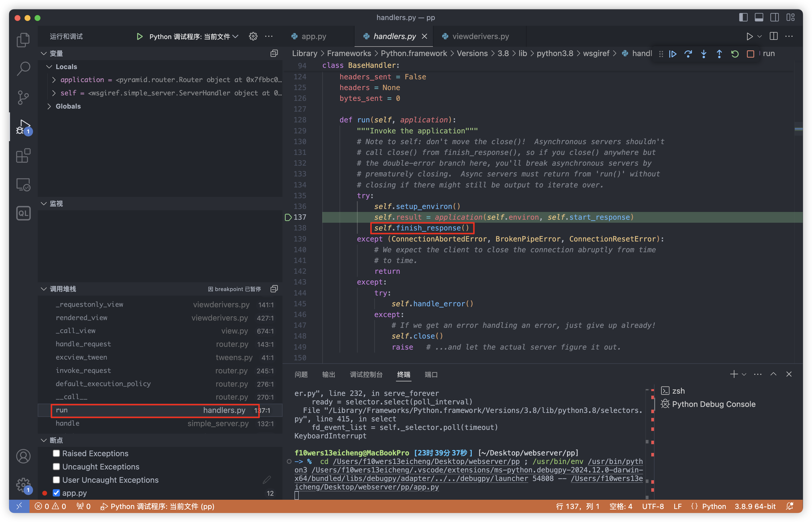Open launch.json via gear icon
Screen dimensions: 812x522
pyautogui.click(x=253, y=36)
